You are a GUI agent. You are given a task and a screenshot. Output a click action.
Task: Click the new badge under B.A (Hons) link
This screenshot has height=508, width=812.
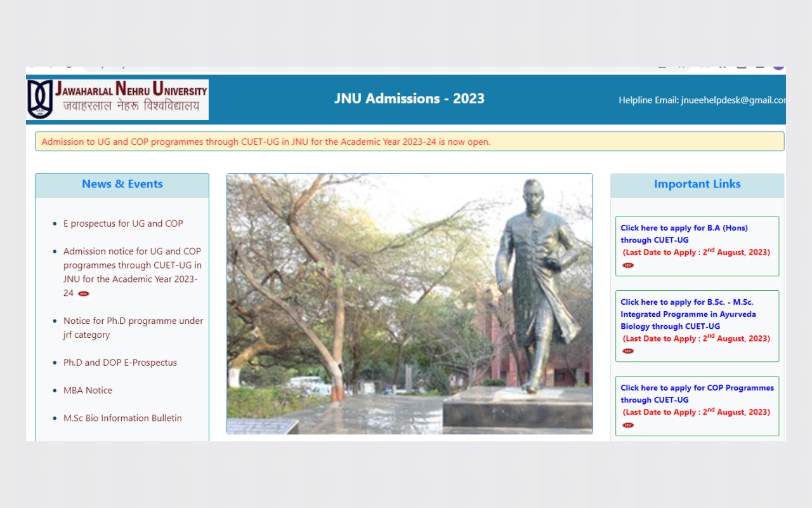point(628,265)
